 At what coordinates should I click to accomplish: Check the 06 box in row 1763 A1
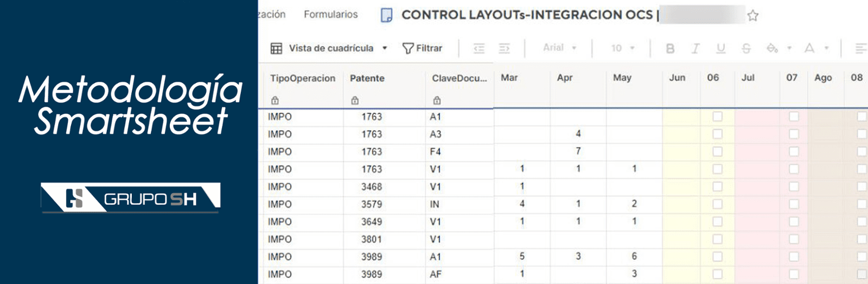[x=717, y=116]
